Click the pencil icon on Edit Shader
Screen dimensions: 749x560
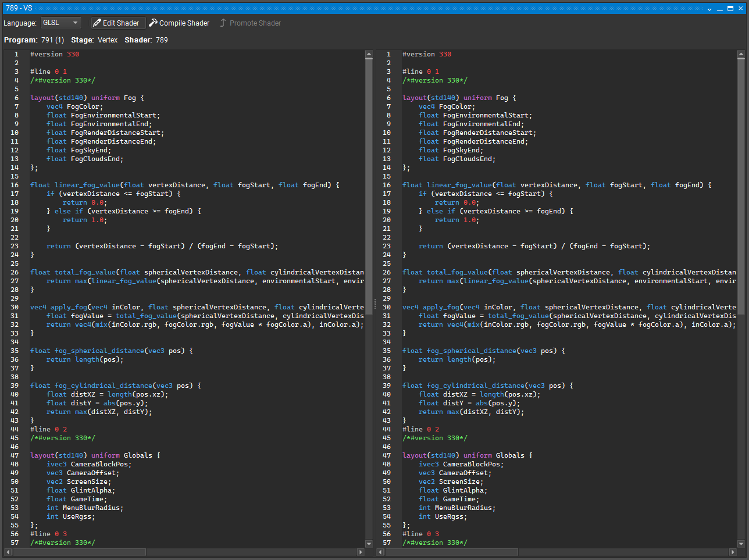point(97,23)
